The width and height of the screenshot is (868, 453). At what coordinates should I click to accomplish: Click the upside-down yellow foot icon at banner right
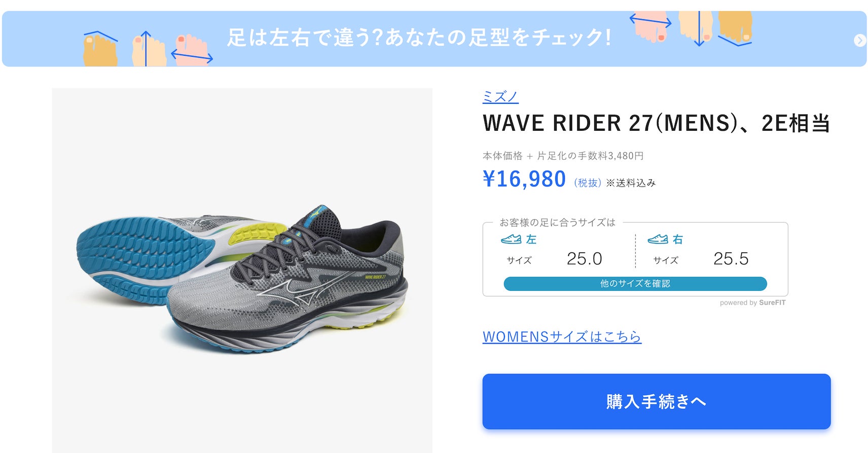(735, 28)
